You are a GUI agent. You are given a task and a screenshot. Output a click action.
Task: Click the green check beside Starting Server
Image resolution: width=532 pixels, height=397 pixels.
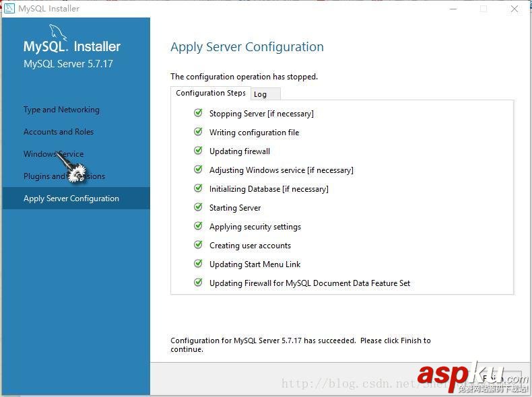click(198, 207)
